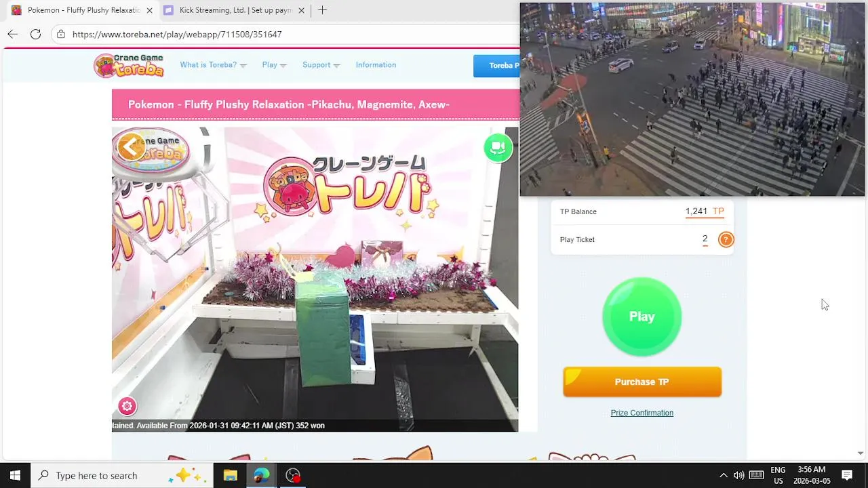Screen dimensions: 868x488
Task: Open Windows Start menu
Action: pyautogui.click(x=15, y=475)
